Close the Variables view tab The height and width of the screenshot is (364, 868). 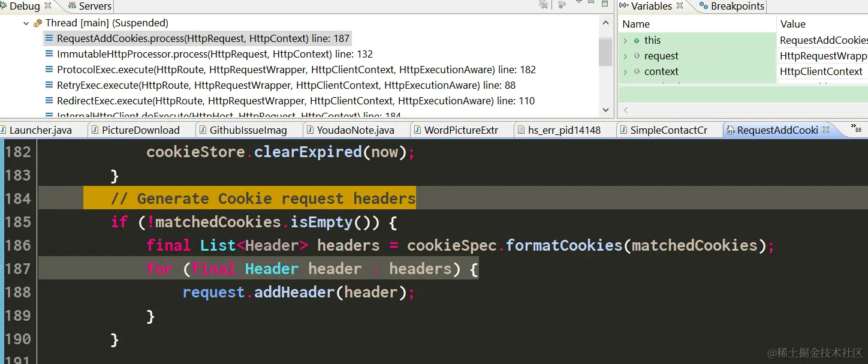pos(680,5)
